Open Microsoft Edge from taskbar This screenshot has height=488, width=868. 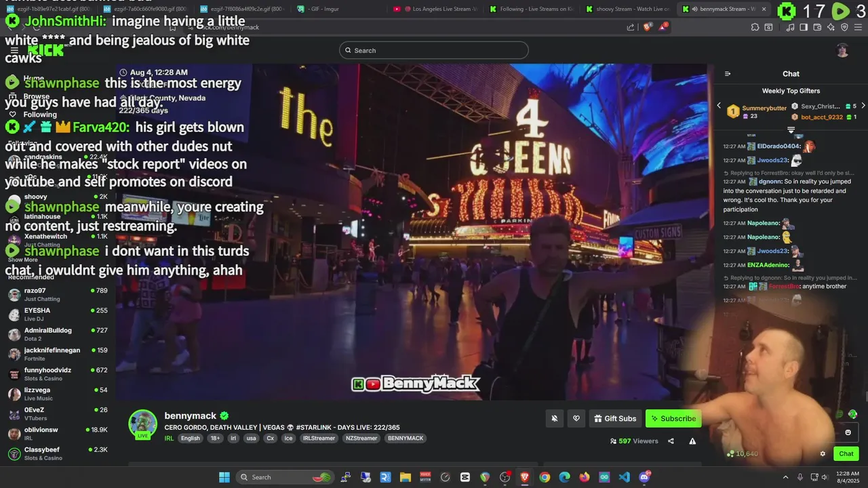point(564,477)
